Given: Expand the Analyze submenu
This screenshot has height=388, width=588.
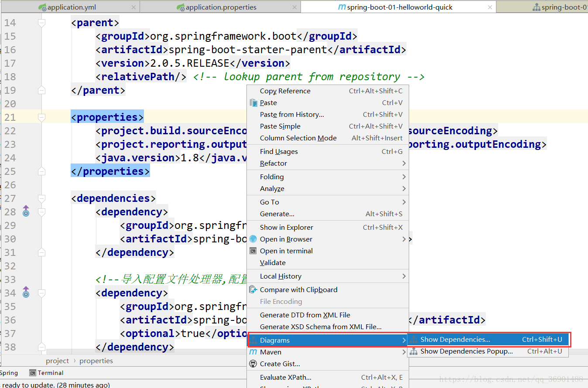Looking at the screenshot, I should 328,189.
